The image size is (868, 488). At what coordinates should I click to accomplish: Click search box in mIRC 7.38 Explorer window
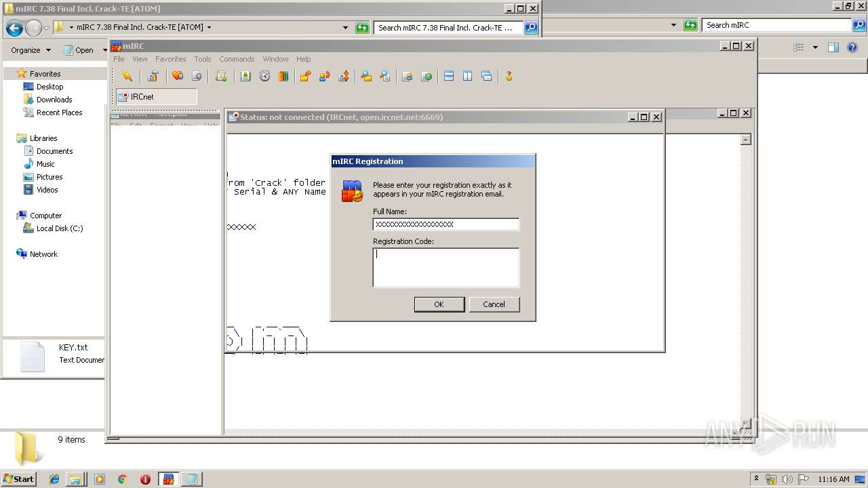[x=448, y=28]
